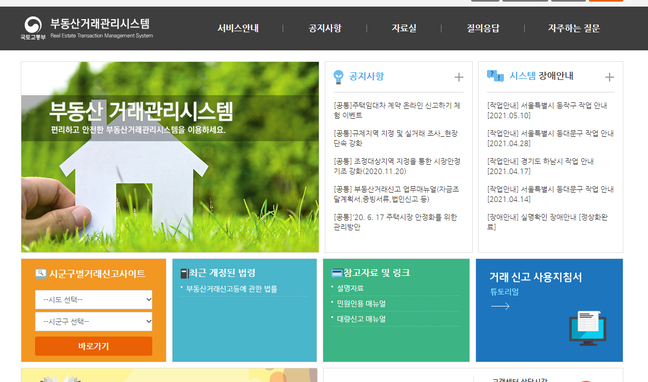Open the 질의응답 menu

point(483,28)
